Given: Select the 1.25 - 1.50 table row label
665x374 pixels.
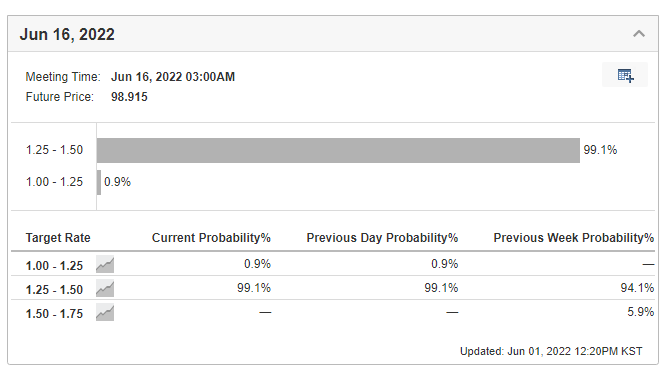Looking at the screenshot, I should click(54, 290).
